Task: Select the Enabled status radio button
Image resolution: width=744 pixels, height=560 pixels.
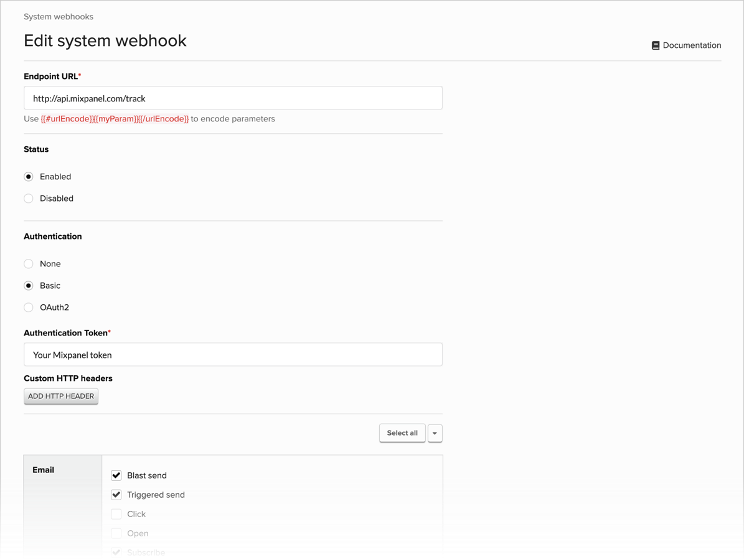Action: coord(28,176)
